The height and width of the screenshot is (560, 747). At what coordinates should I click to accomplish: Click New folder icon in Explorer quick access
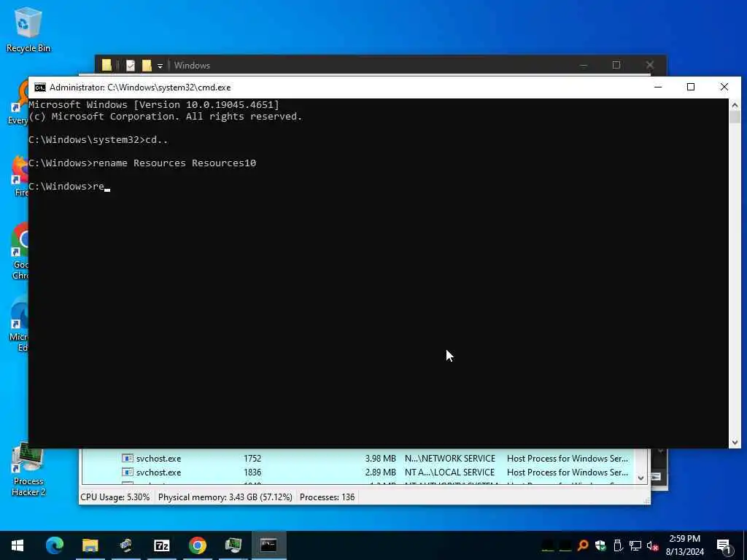(x=146, y=66)
